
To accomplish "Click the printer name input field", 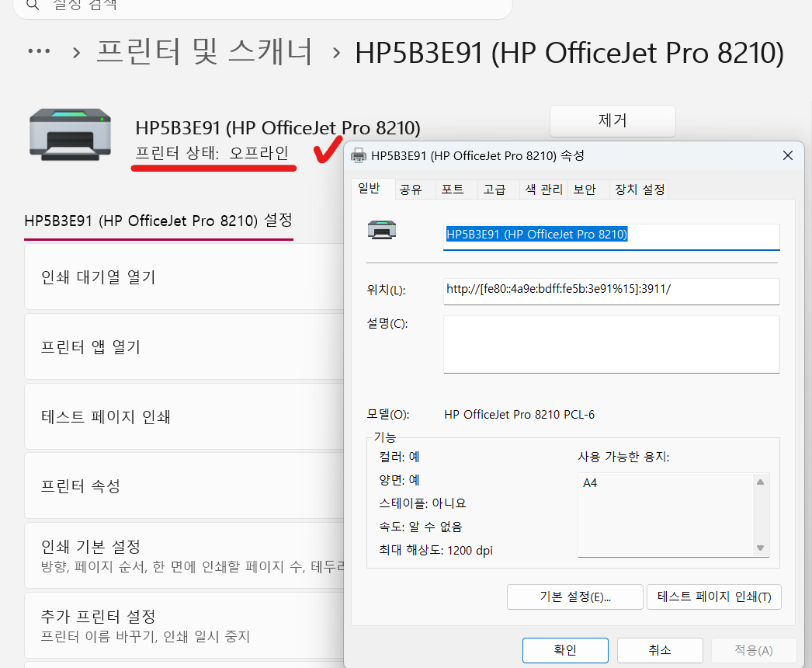I will pyautogui.click(x=611, y=236).
